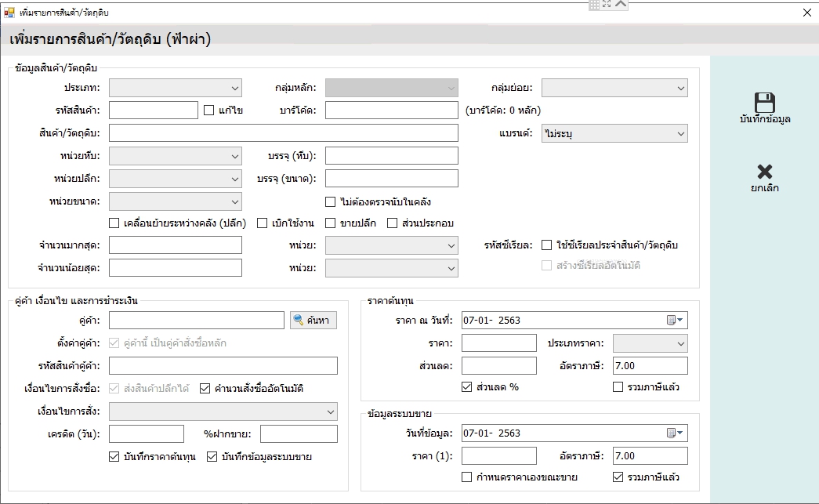Enable the ไม่ต้องตรวจนับในคลัง checkbox
Viewport: 819px width, 504px height.
330,201
